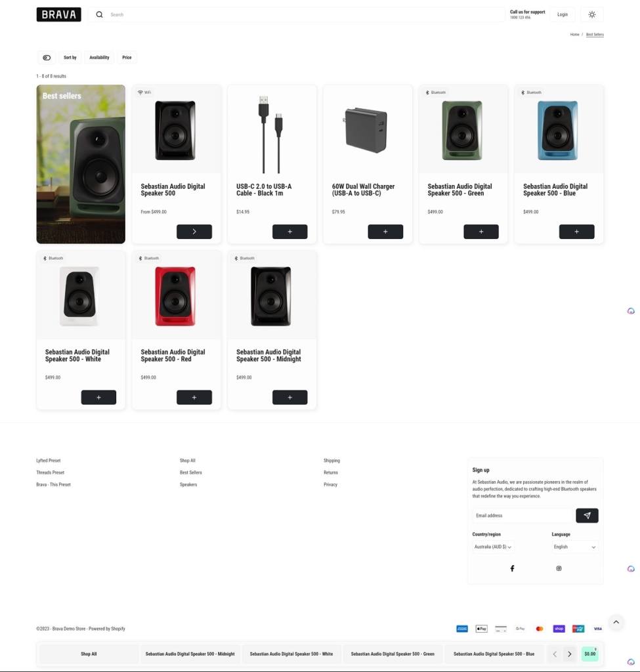Open the Shipping footer link
The image size is (640, 672).
pos(331,460)
